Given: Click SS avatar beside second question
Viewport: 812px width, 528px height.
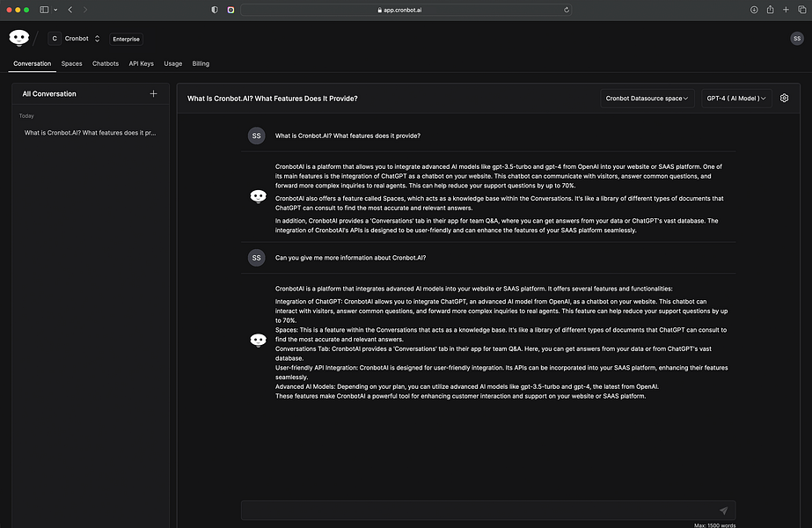Looking at the screenshot, I should pyautogui.click(x=256, y=258).
